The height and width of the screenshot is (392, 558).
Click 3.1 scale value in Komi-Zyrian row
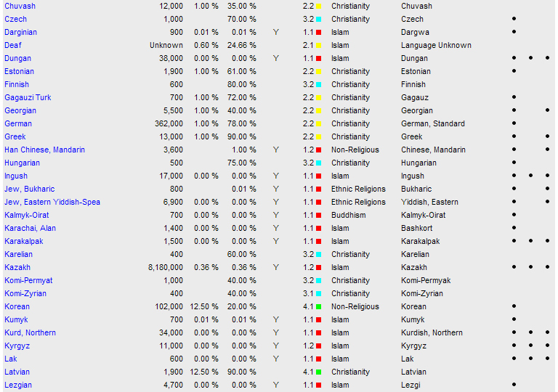coord(308,294)
